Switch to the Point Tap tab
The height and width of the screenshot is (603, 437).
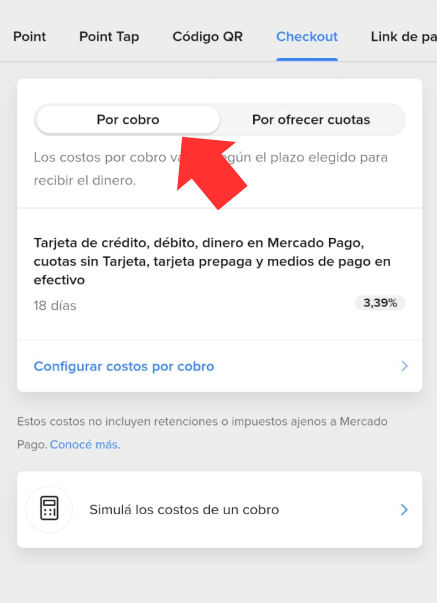pos(109,37)
